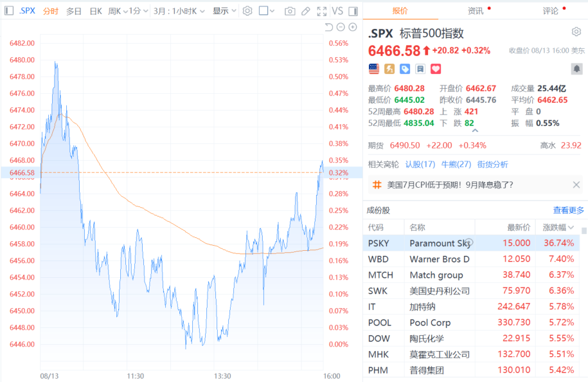Zoom in the chart with plus icon

tap(353, 27)
